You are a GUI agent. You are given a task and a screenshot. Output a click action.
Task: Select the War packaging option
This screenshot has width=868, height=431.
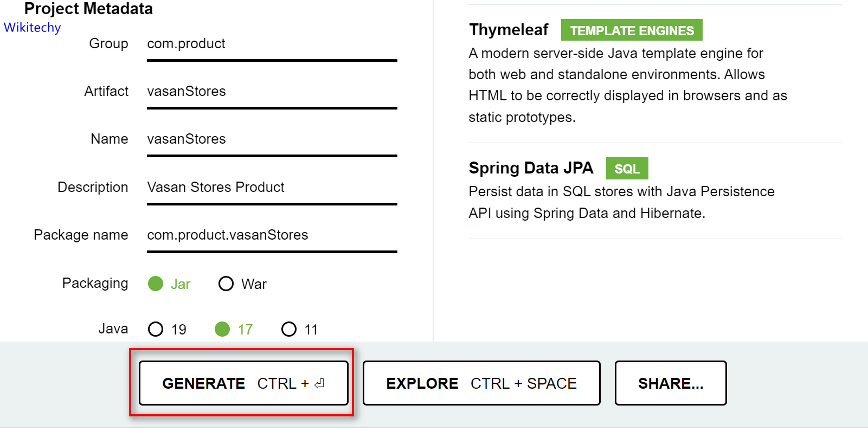click(x=226, y=284)
